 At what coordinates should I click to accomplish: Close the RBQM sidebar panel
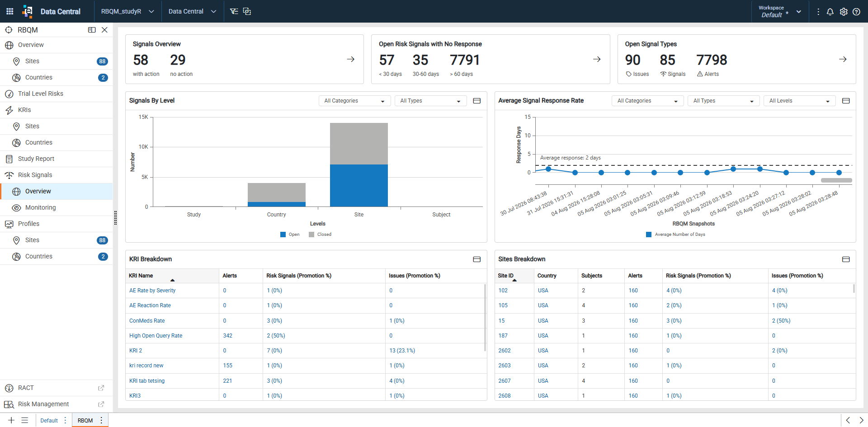pos(104,30)
